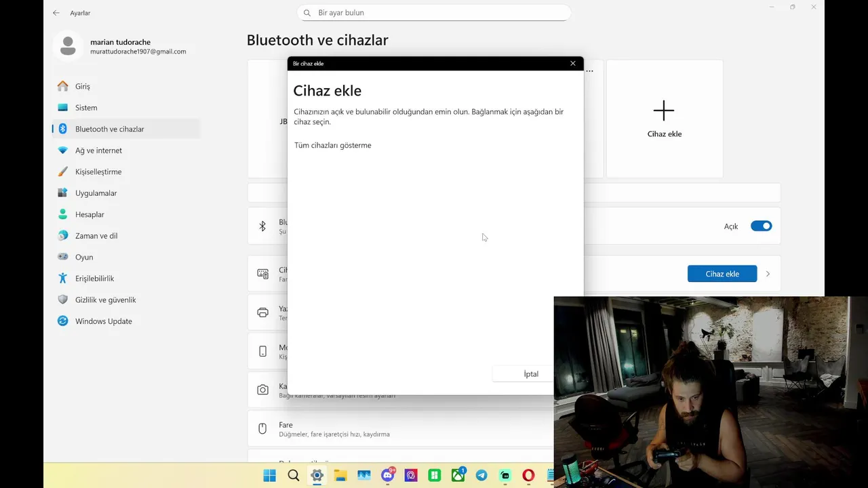Click the Windows Update refresh icon
Image resolution: width=868 pixels, height=488 pixels.
coord(63,321)
